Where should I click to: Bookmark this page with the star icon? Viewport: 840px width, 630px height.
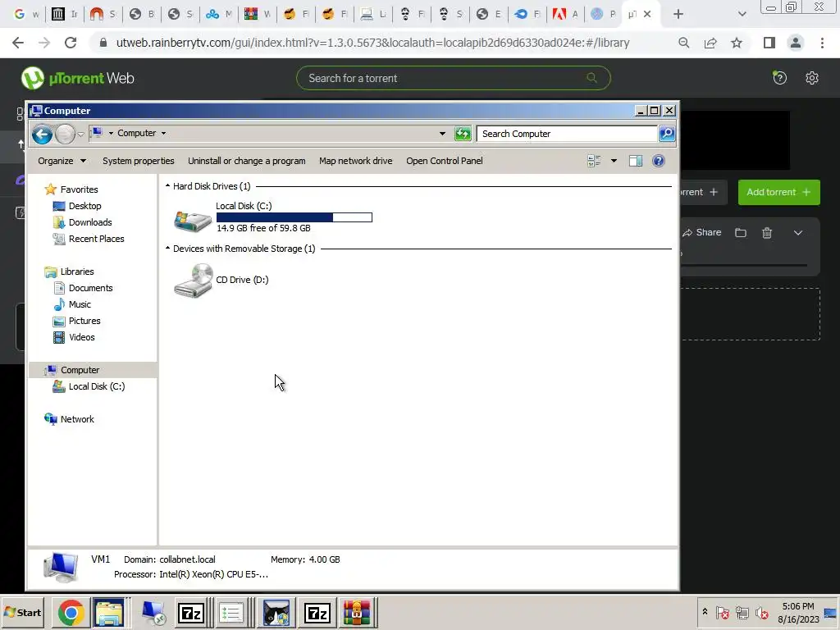click(737, 43)
